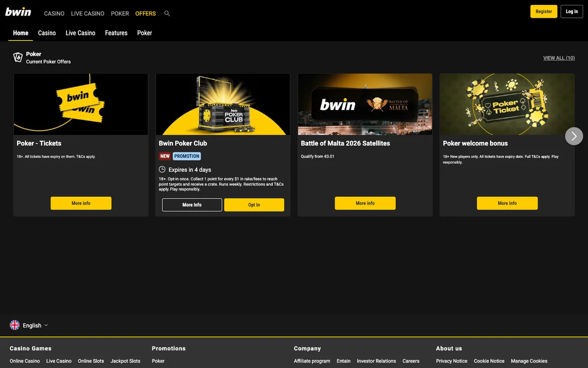Switch to the Poker tab
The image size is (588, 368).
145,33
